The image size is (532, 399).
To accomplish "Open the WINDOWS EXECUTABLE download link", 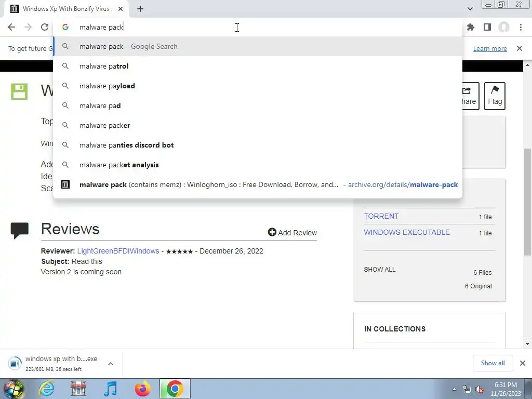I will click(x=407, y=232).
